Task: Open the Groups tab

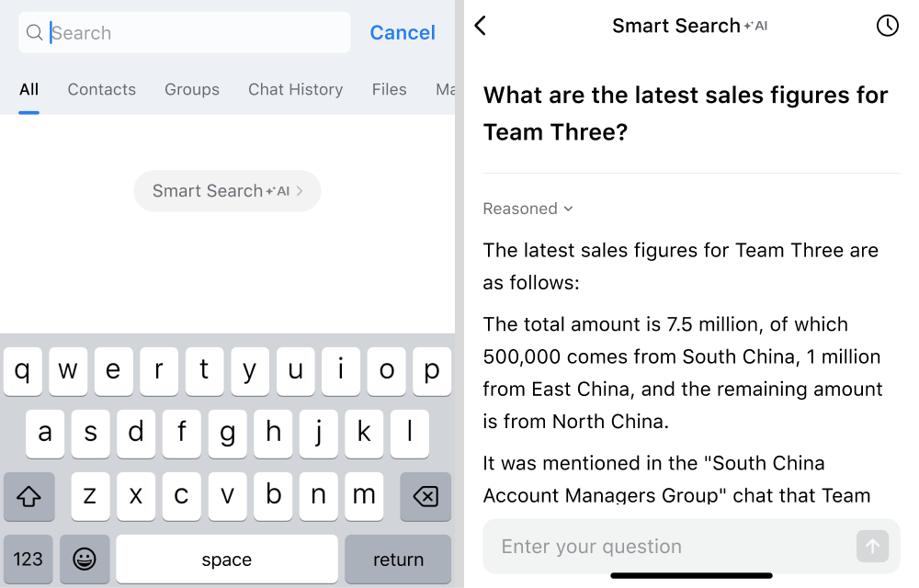Action: (x=192, y=89)
